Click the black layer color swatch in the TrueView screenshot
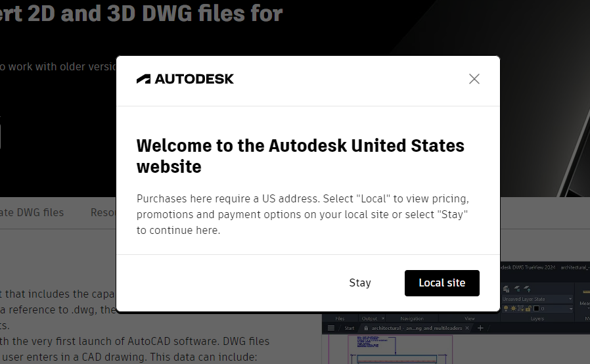Screen dimensions: 590x364 (537, 308)
